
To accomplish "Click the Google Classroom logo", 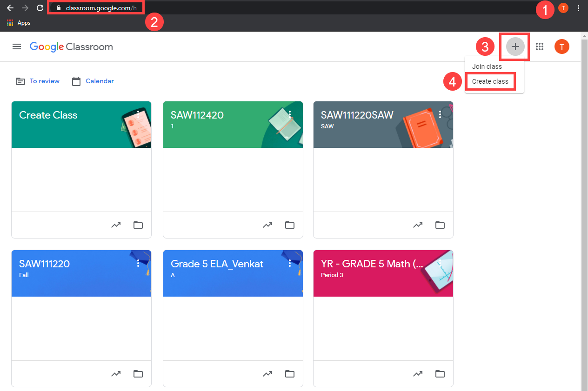I will pyautogui.click(x=71, y=47).
